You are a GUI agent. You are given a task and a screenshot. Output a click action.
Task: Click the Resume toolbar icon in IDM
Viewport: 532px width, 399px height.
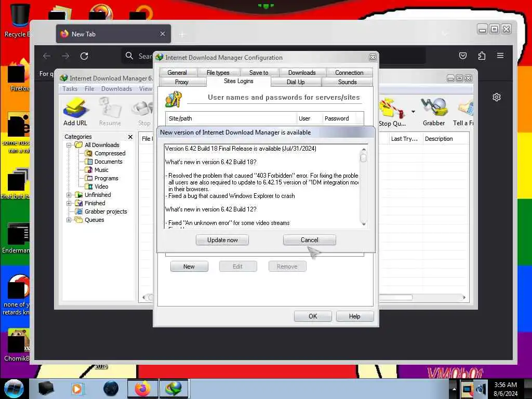pos(110,112)
